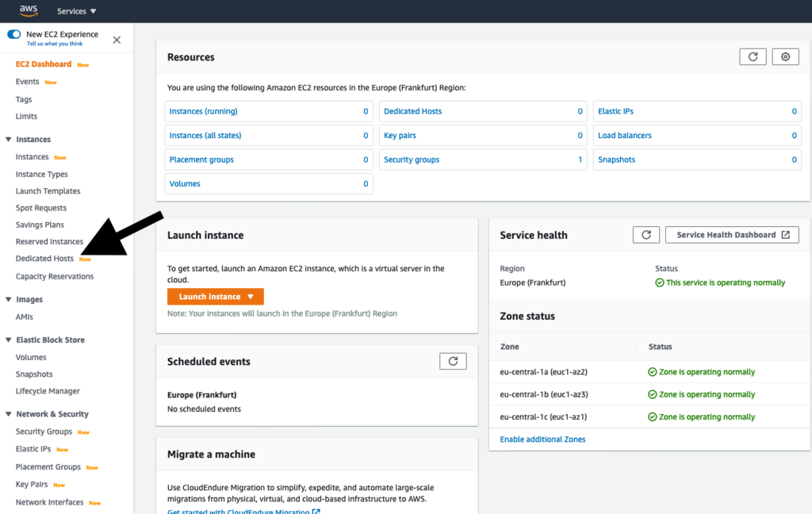Open Instances (all states) resource link
Image resolution: width=812 pixels, height=514 pixels.
click(x=205, y=136)
